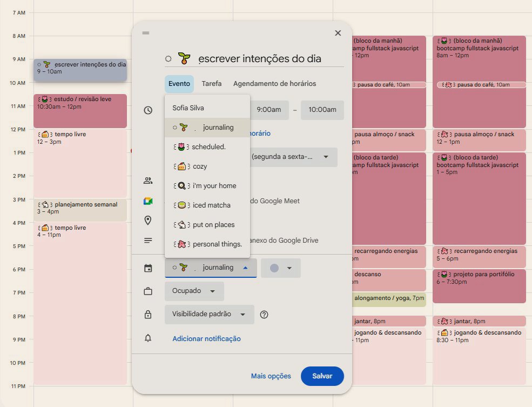Open bootcamp 1 – 5pm event in last column
The width and height of the screenshot is (532, 407).
(479, 198)
